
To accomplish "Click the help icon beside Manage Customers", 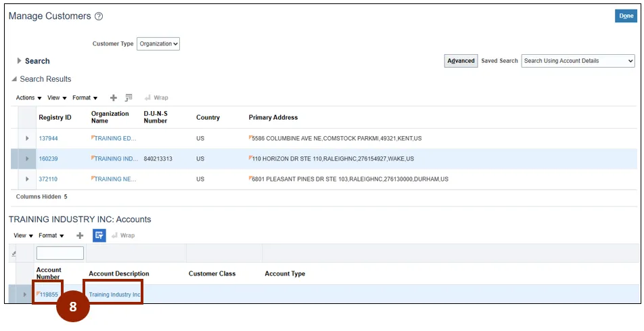I will coord(99,16).
